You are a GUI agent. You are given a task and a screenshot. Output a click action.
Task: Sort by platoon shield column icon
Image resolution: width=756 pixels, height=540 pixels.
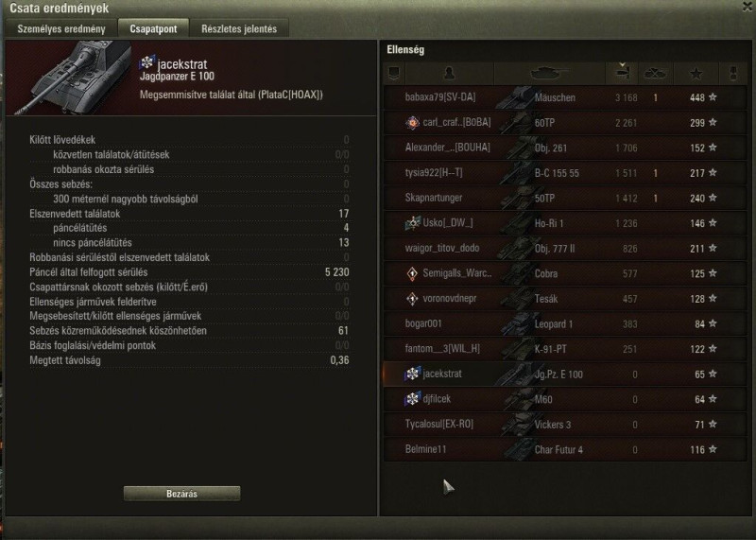tap(394, 74)
